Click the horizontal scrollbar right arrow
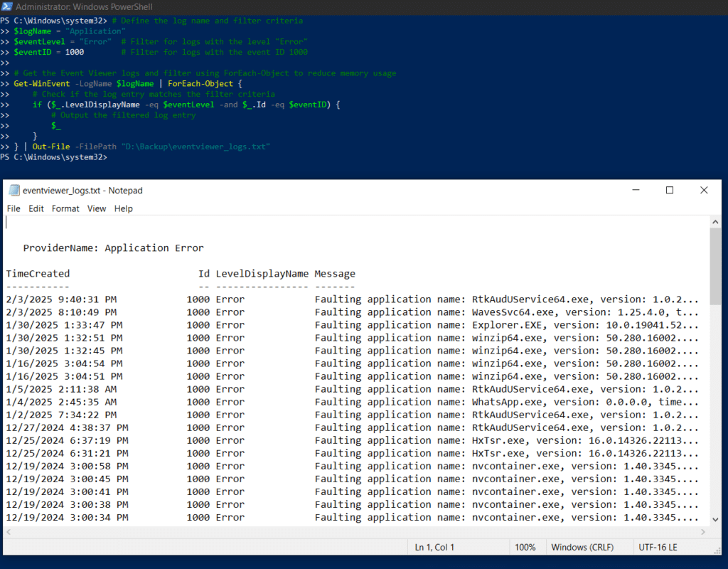Screen dimensions: 728x569 [x=703, y=532]
